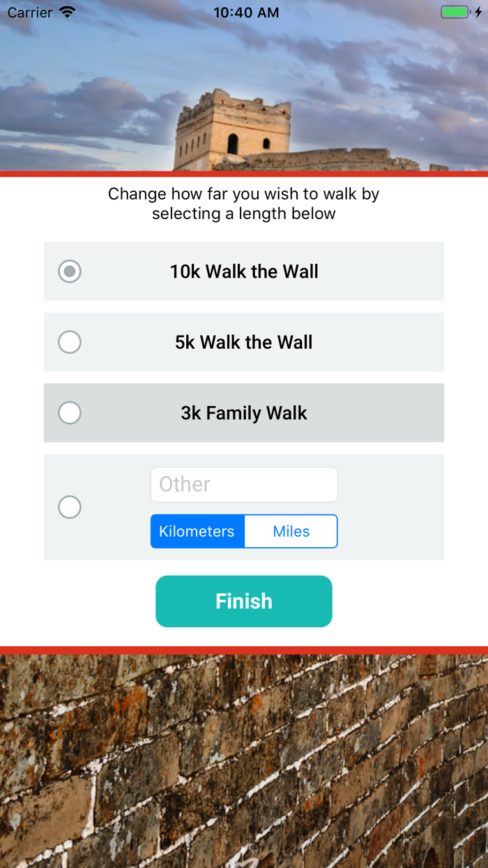This screenshot has height=868, width=488.
Task: Click the 10k Walk the Wall row
Action: pos(244,271)
